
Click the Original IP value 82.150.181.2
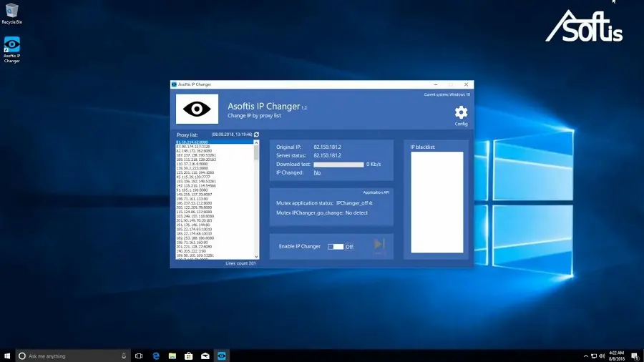(x=327, y=147)
